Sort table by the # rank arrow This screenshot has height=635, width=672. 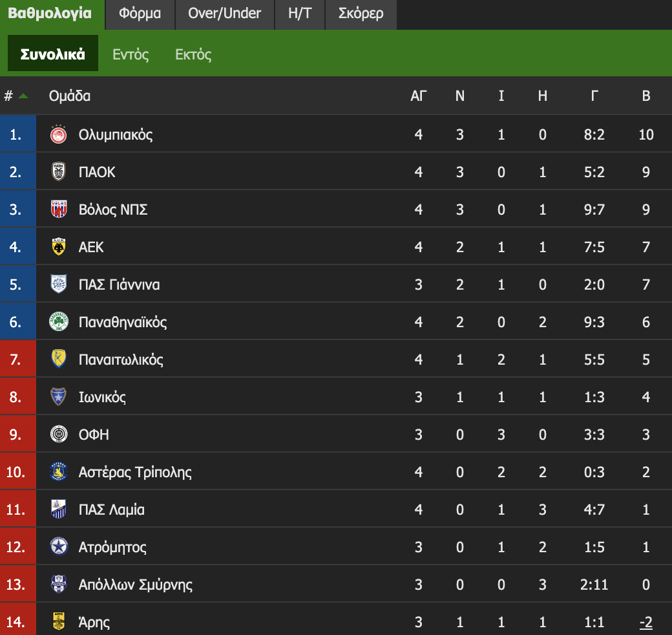23,96
